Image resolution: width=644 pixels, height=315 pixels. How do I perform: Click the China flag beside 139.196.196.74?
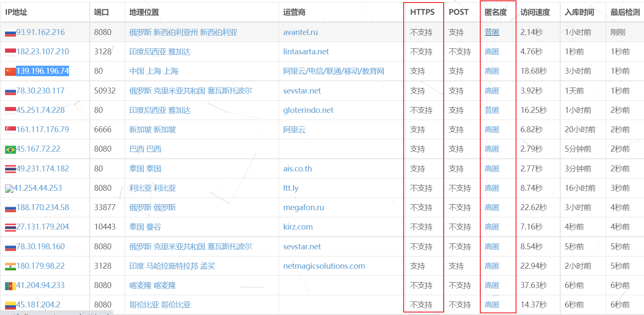(11, 71)
